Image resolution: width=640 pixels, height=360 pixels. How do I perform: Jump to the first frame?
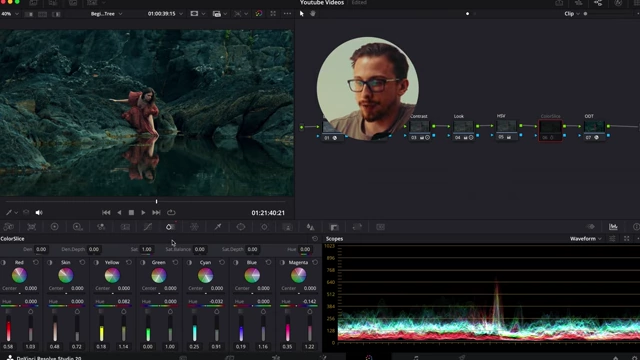pyautogui.click(x=106, y=213)
